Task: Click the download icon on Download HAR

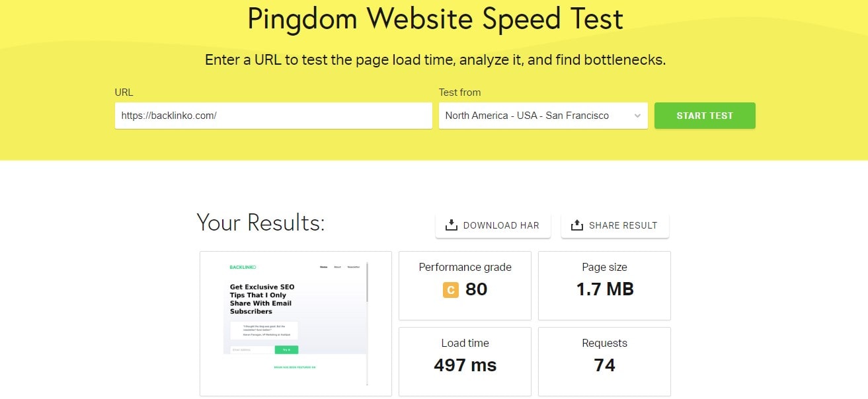Action: pos(451,225)
